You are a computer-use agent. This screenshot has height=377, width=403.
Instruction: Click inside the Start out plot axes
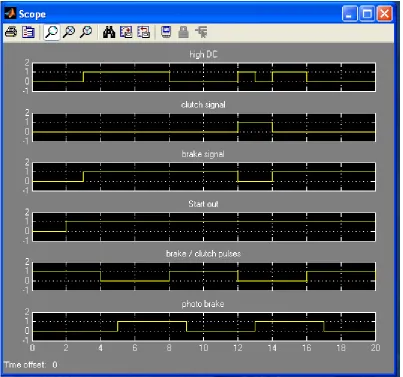pos(204,227)
